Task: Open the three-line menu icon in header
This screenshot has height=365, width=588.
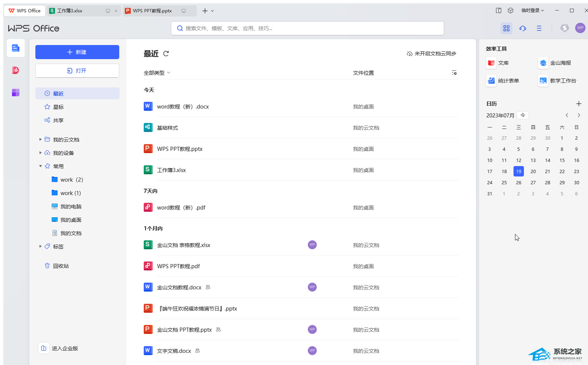Action: click(539, 28)
